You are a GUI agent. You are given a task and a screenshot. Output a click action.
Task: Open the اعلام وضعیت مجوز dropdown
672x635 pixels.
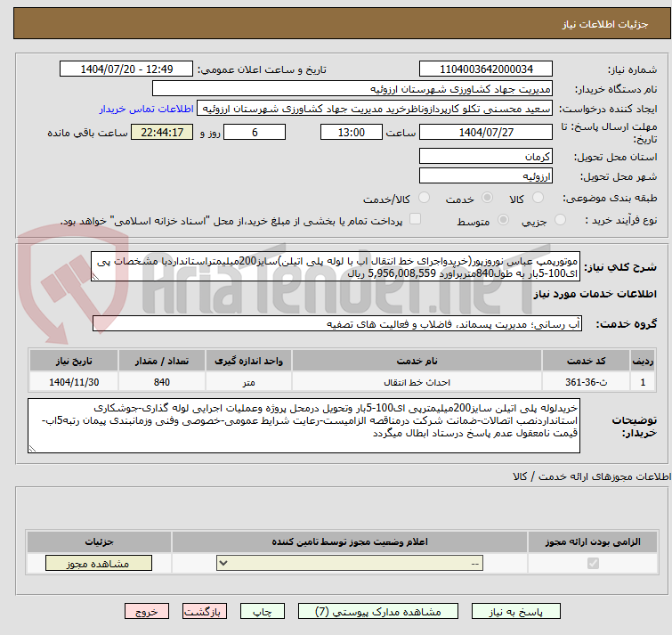[x=350, y=564]
